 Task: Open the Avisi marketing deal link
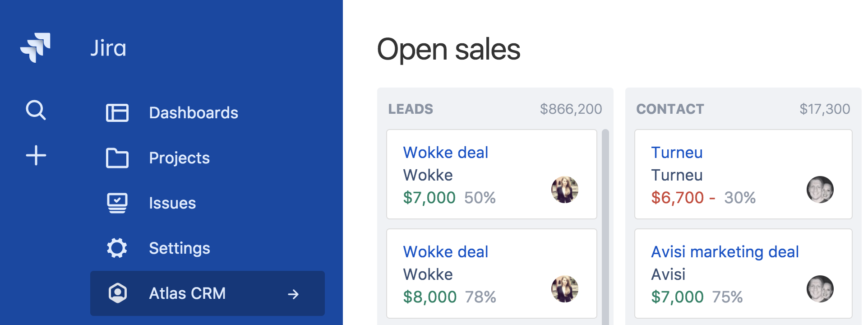coord(725,252)
